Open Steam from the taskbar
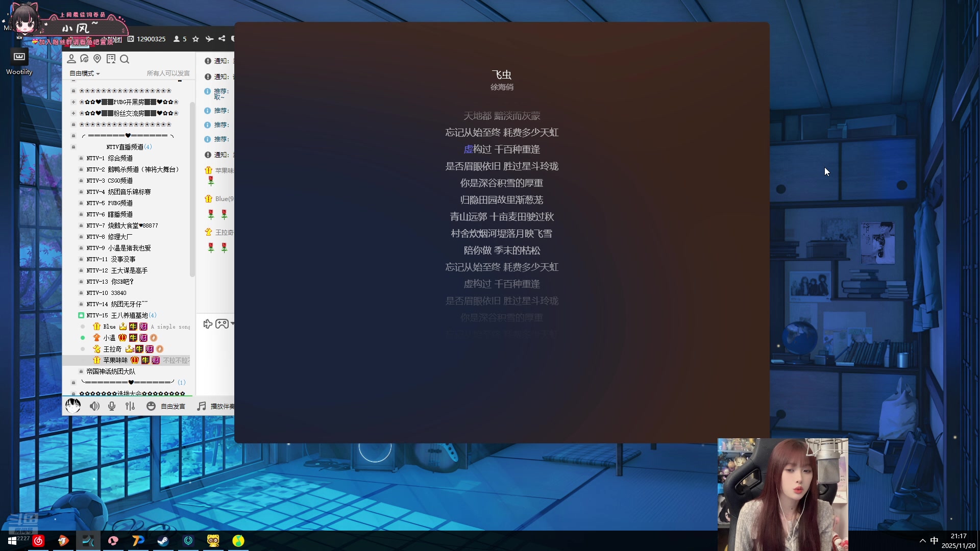Screen dimensions: 980x551 [x=163, y=541]
